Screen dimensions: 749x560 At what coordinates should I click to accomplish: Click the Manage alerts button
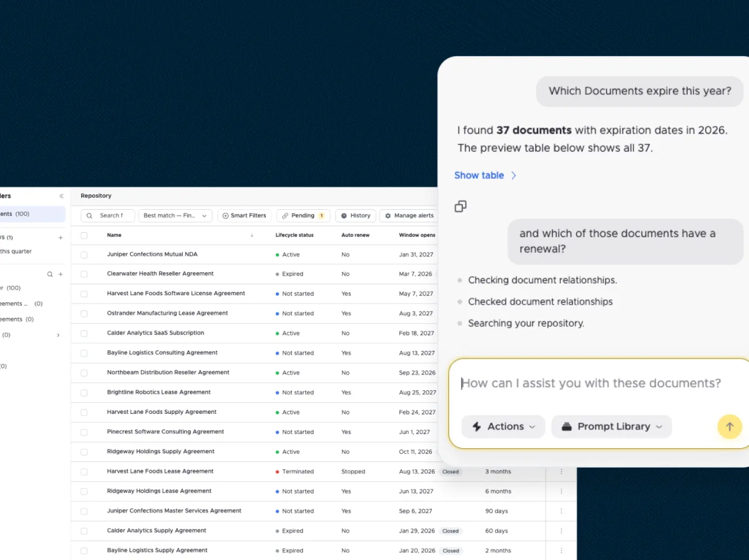409,215
